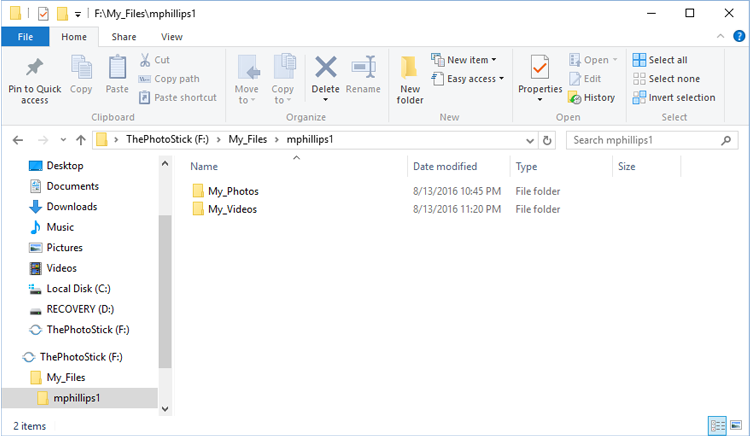
Task: Open the Share ribbon tab
Action: [124, 37]
